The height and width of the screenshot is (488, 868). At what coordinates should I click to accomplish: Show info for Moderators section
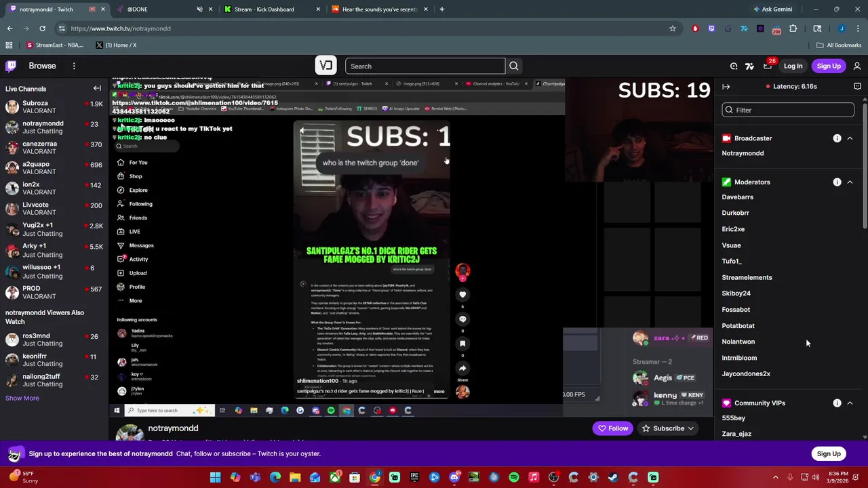837,182
